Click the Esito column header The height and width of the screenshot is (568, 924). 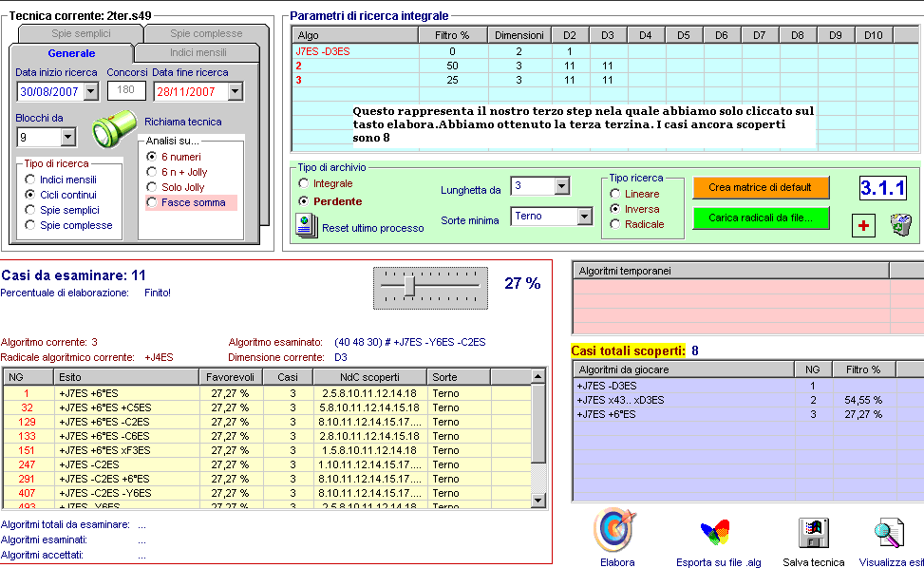tap(126, 377)
